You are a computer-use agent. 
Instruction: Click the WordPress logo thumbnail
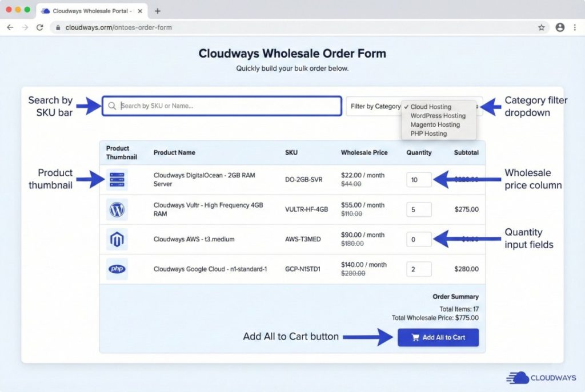click(x=117, y=209)
